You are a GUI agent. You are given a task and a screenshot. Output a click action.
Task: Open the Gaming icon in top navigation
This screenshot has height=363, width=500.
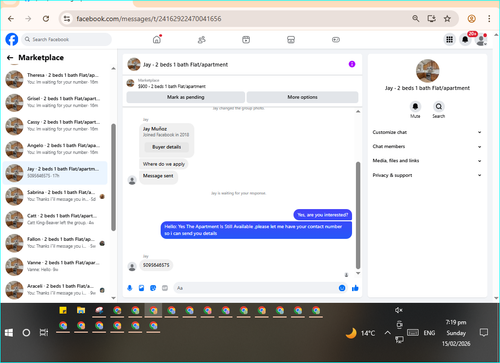pos(336,40)
